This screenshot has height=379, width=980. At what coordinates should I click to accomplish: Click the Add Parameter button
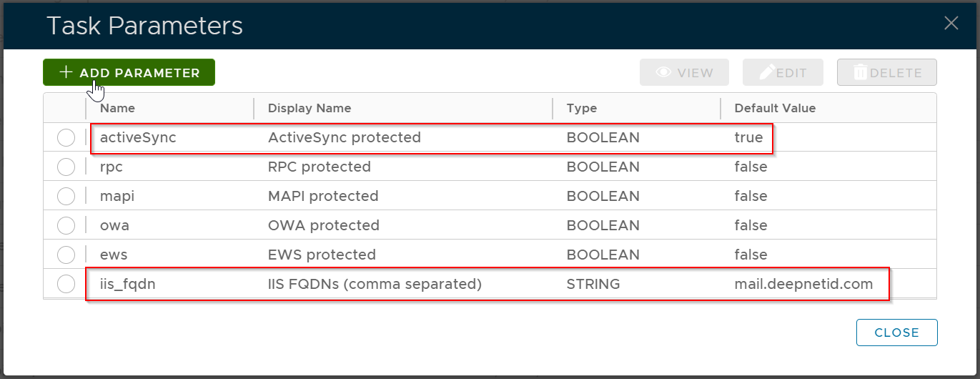(x=129, y=72)
